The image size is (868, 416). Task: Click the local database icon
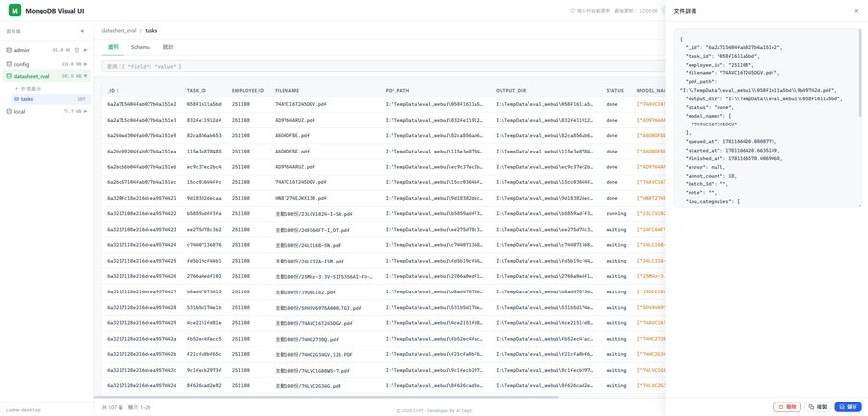coord(9,111)
